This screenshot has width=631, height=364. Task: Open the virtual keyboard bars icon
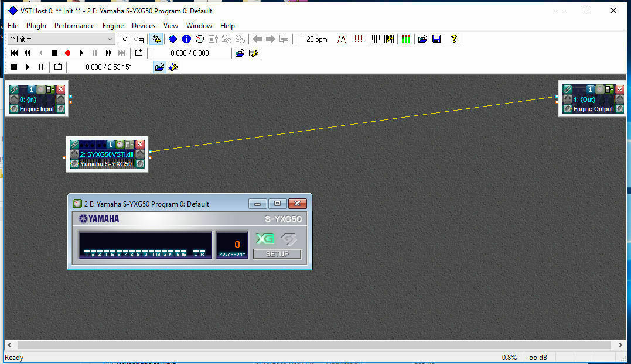pyautogui.click(x=376, y=39)
